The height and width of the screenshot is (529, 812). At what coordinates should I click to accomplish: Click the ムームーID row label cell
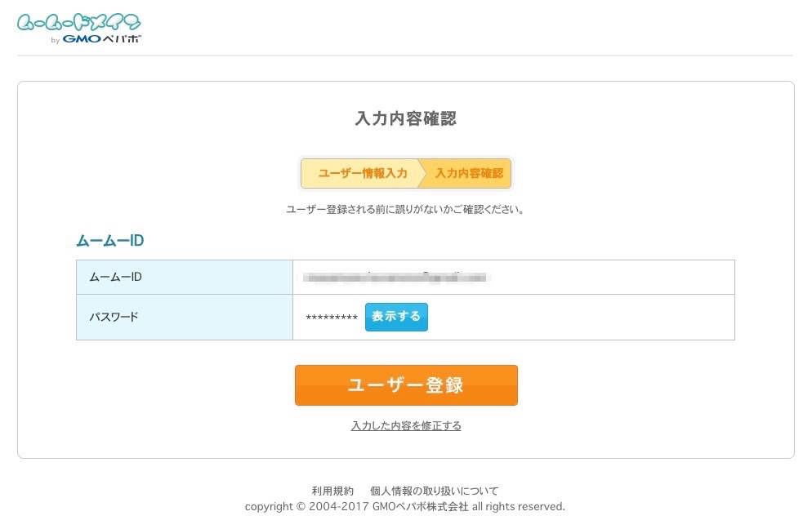(185, 277)
